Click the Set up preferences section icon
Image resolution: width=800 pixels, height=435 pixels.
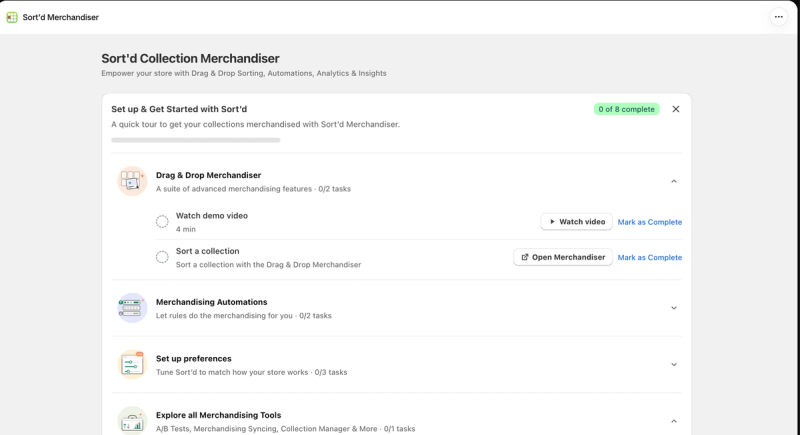click(132, 365)
